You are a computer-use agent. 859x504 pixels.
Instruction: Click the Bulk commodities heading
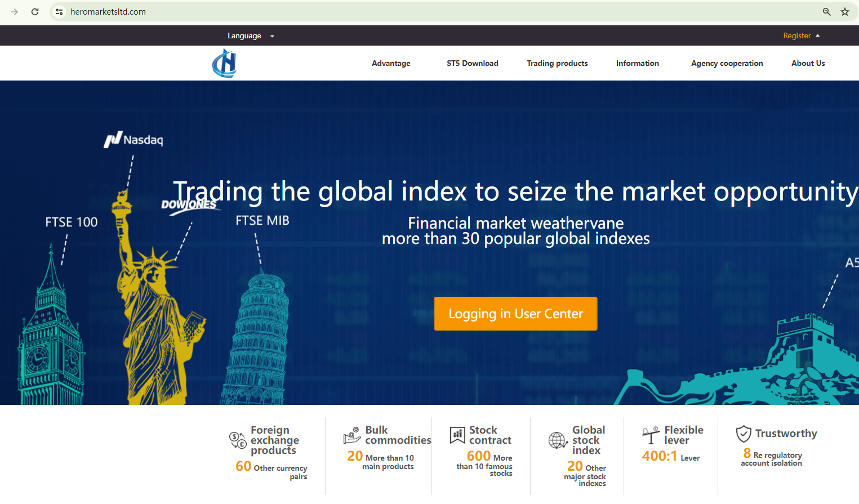pyautogui.click(x=398, y=435)
